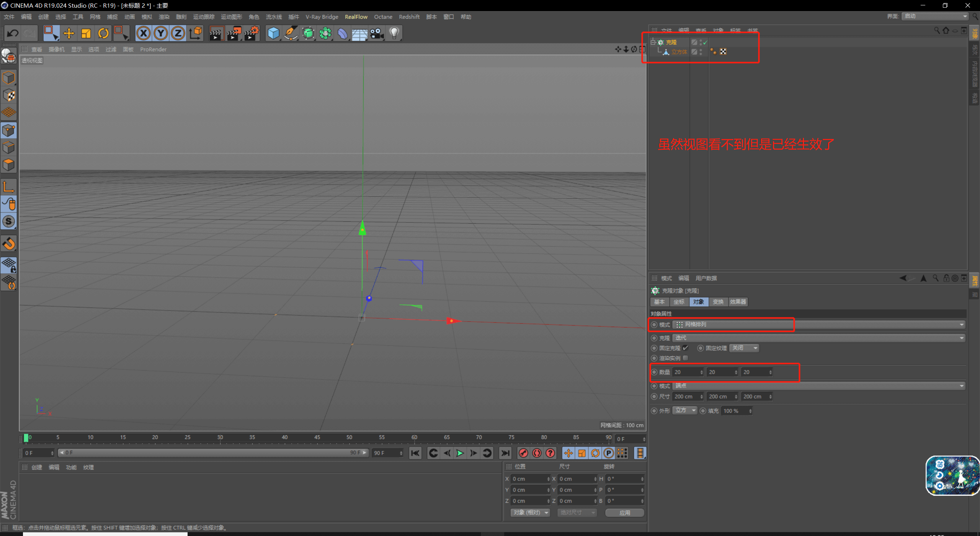Viewport: 980px width, 536px height.
Task: Open the deformer object icon
Action: pos(343,33)
